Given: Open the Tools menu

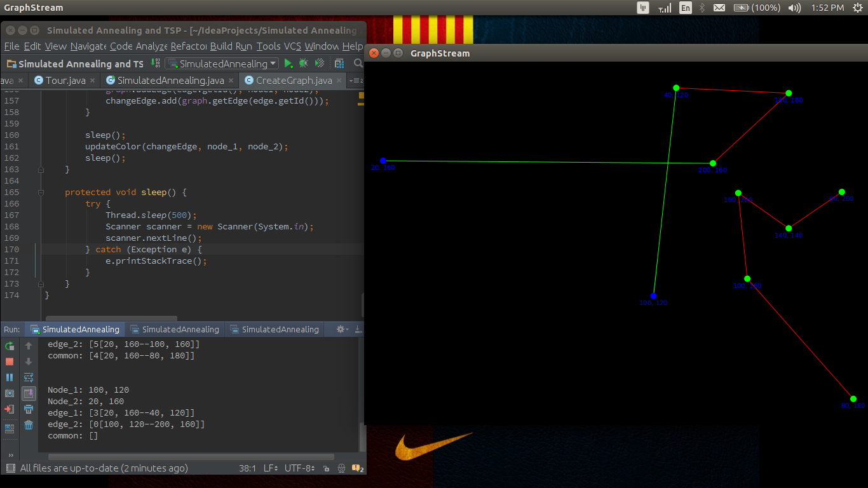Looking at the screenshot, I should point(268,46).
